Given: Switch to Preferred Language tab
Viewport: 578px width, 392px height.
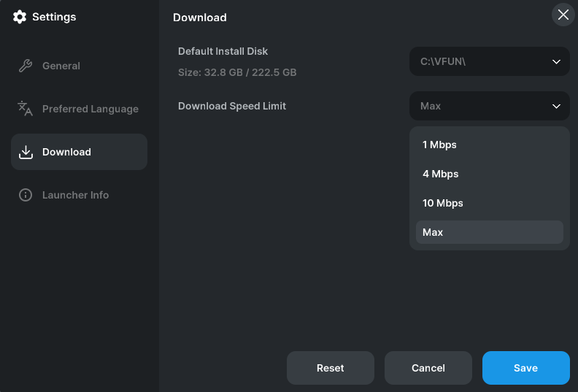Looking at the screenshot, I should click(79, 109).
